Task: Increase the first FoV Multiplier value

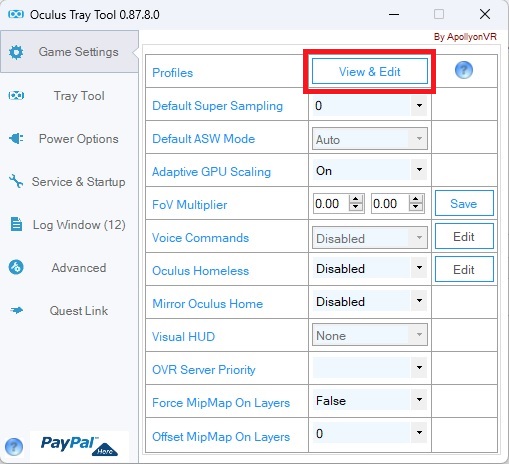Action: (356, 199)
